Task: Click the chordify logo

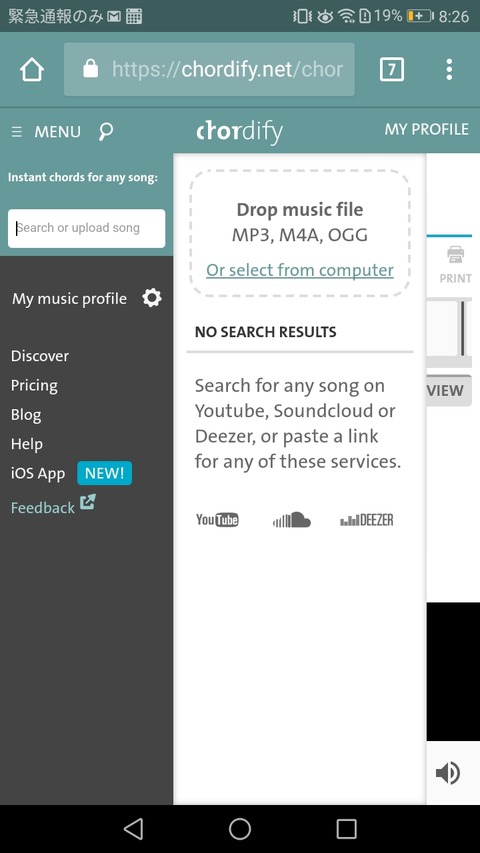Action: tap(239, 132)
